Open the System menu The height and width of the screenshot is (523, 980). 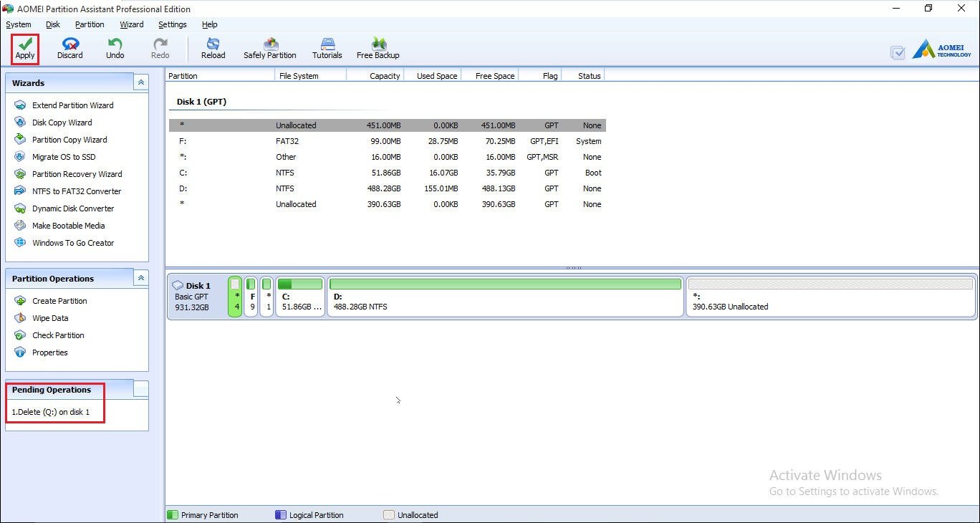coord(19,24)
